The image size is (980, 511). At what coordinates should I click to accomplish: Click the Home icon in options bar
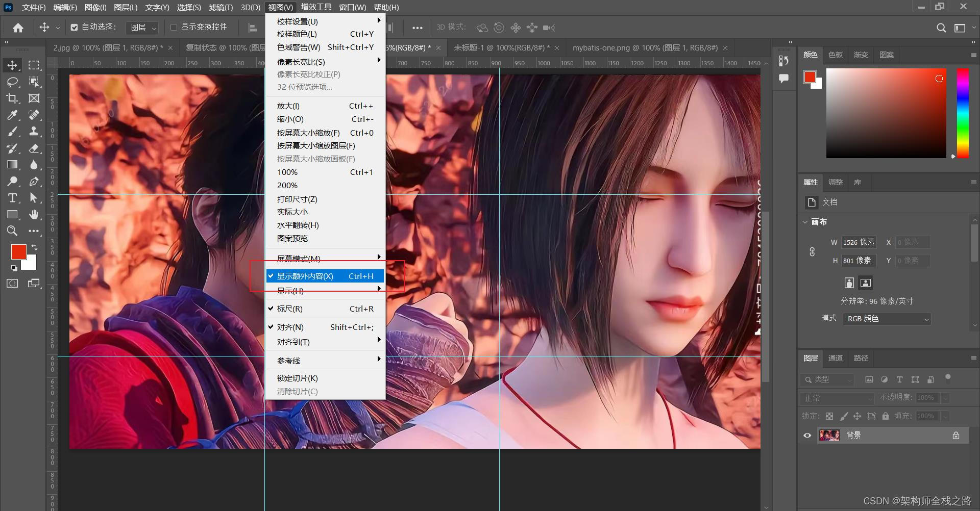18,28
